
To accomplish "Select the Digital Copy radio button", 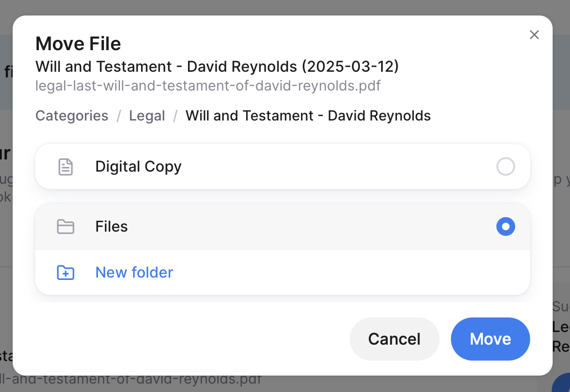I will coord(505,166).
